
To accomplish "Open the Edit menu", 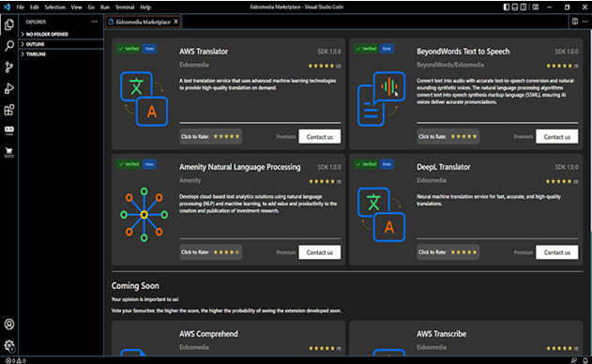I will [x=35, y=8].
